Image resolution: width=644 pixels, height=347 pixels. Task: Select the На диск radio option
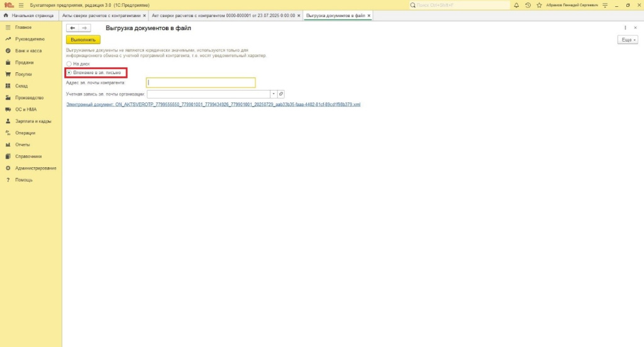click(69, 63)
